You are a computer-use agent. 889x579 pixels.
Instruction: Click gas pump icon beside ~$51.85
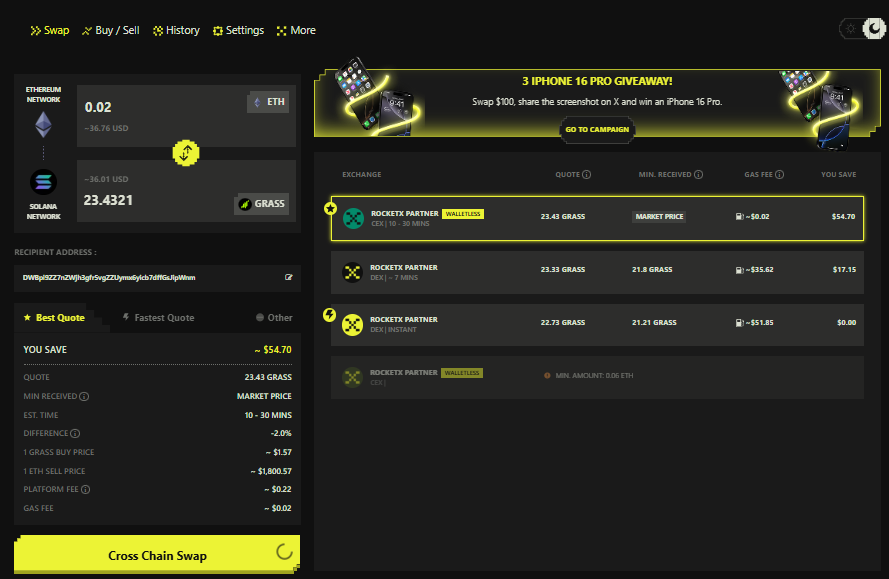[739, 323]
